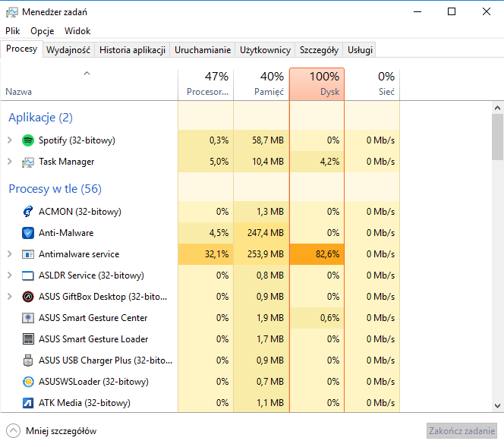Screen dimensions: 504x447
Task: Click the vertical scrollbar thumb
Action: (497, 137)
